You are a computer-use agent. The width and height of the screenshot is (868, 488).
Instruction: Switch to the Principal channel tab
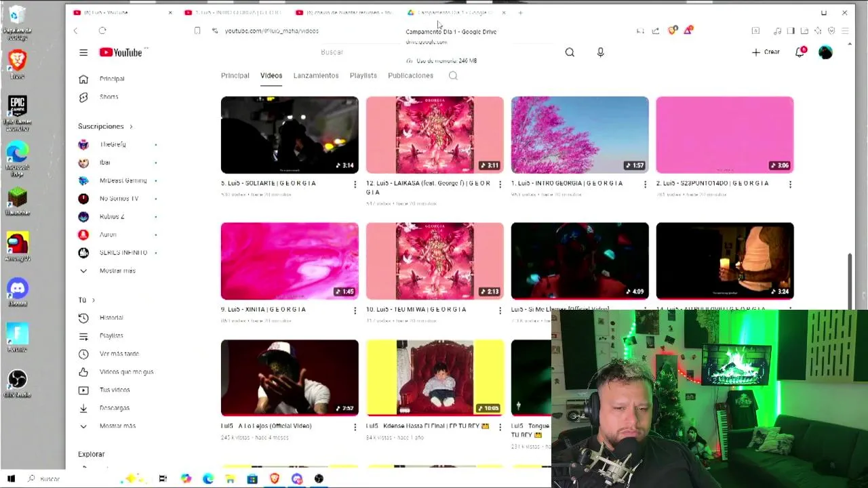click(x=235, y=76)
